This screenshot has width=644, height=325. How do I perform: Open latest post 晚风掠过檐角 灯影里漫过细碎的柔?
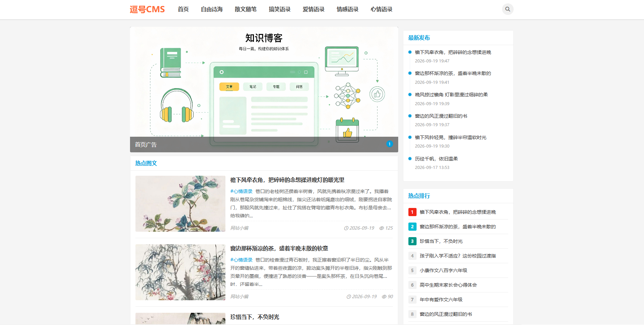click(x=451, y=95)
